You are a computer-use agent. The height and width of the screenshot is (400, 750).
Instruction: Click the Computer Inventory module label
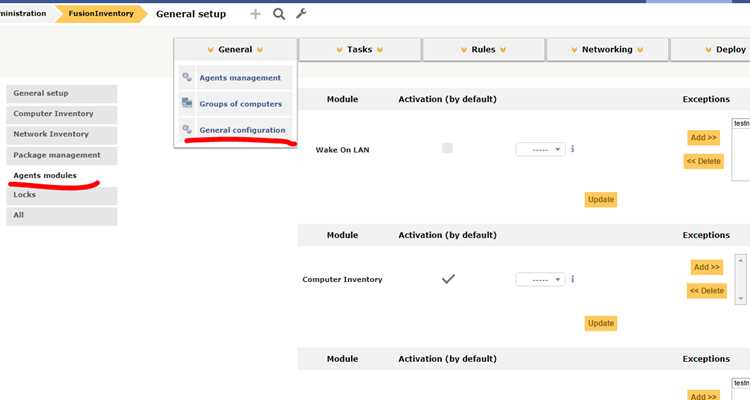tap(342, 279)
